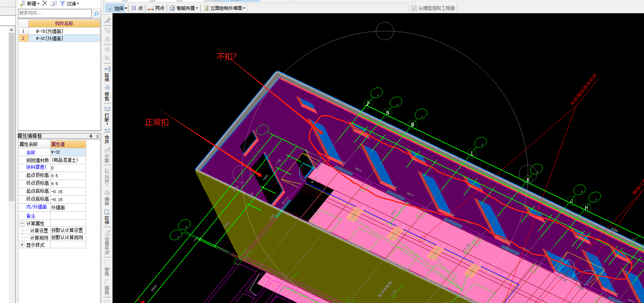Select the 点 (Point) drawing tool

[137, 8]
